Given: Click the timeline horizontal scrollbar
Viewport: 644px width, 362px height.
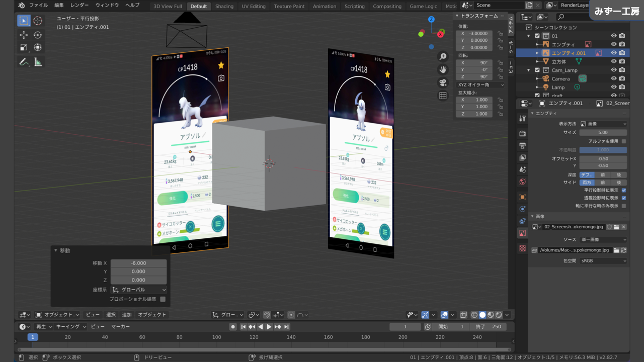Looking at the screenshot, I should click(265, 349).
